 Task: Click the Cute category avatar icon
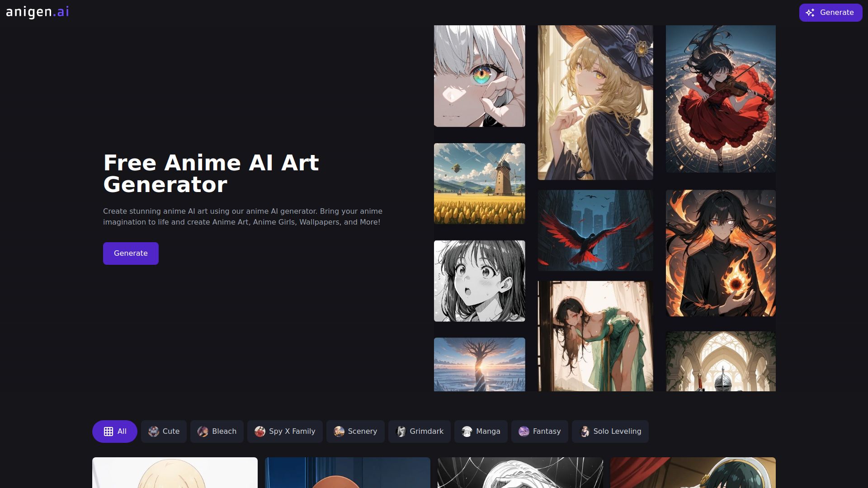(x=154, y=432)
